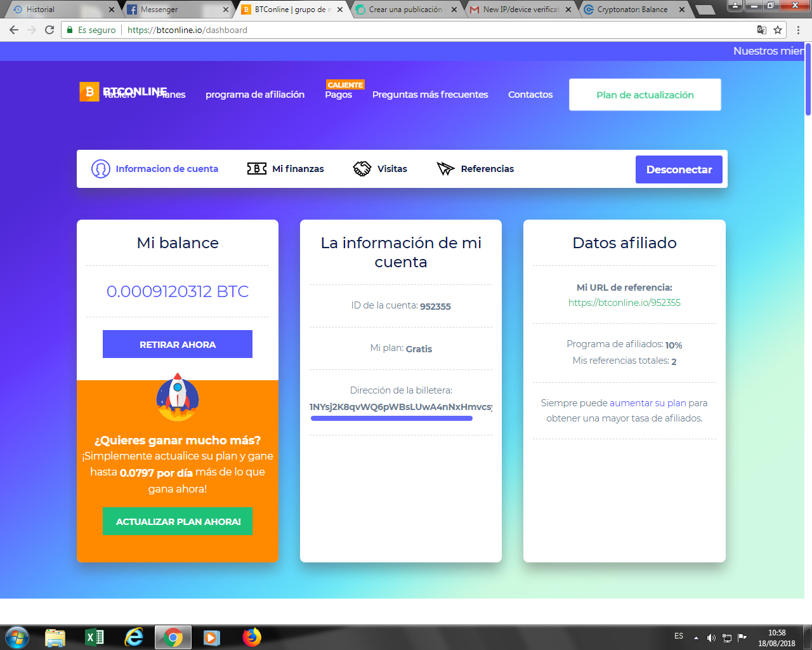The width and height of the screenshot is (812, 650).
Task: Switch to the Crear una publicación tab
Action: tap(405, 10)
